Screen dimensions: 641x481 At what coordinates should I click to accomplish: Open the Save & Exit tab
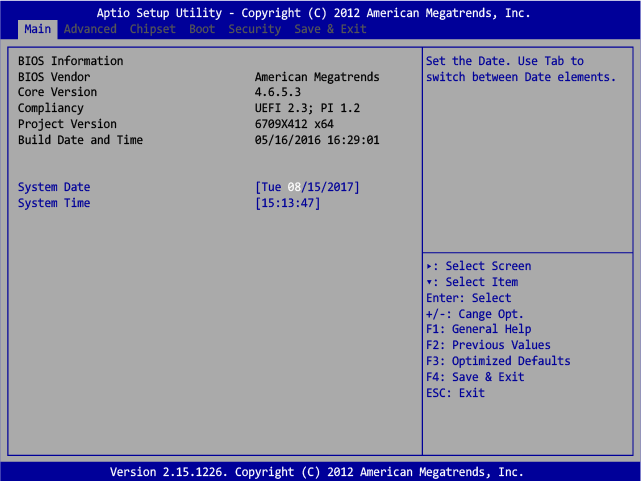click(330, 29)
